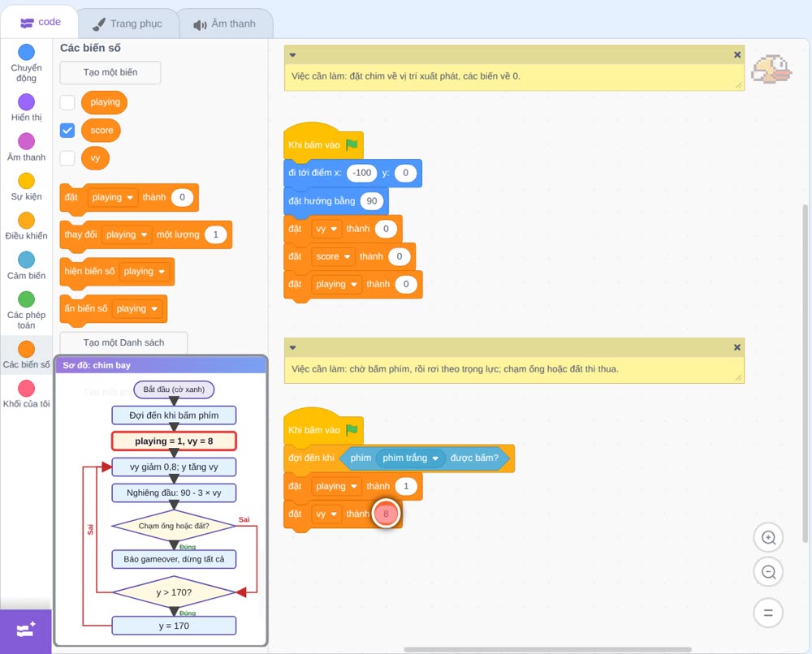
Task: Click the direction value 90 input
Action: [372, 201]
